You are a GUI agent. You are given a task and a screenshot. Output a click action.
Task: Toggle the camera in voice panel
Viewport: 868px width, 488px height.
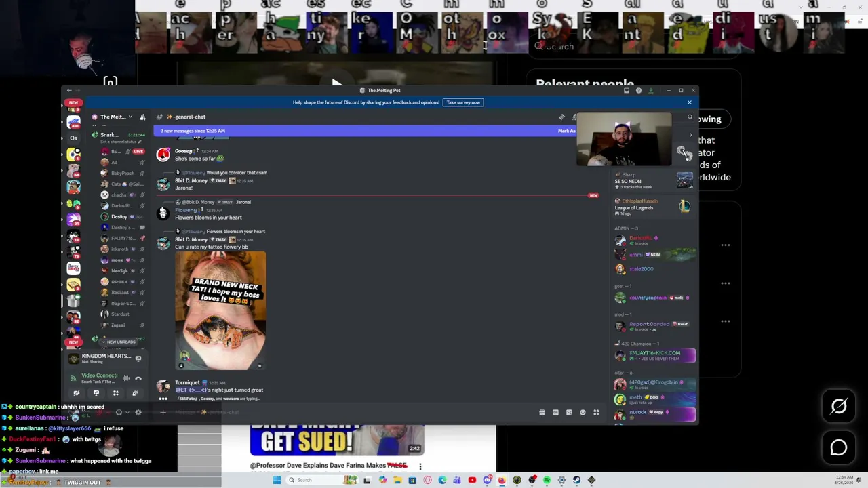point(77,393)
